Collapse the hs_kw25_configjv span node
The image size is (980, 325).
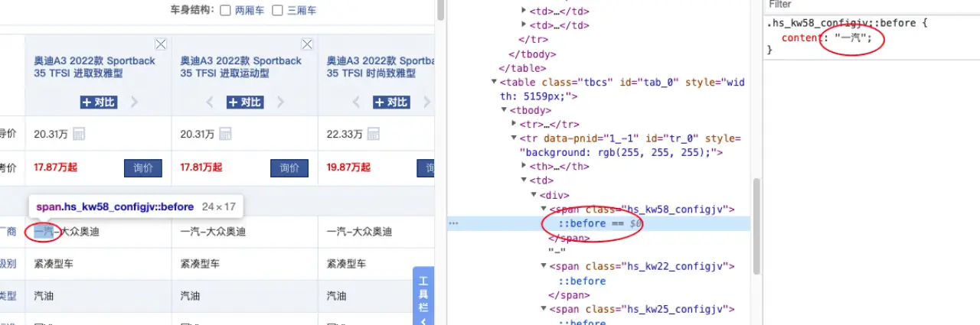tap(544, 309)
